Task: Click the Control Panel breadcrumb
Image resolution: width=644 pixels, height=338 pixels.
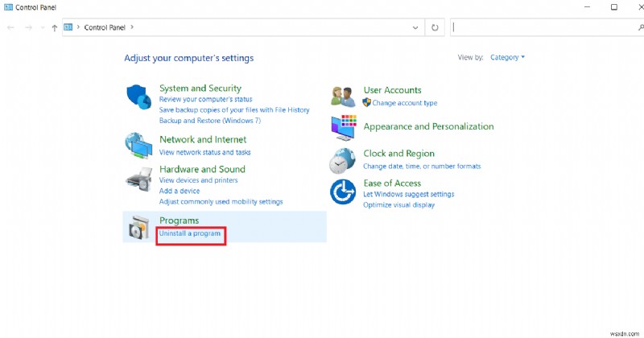Action: 105,27
